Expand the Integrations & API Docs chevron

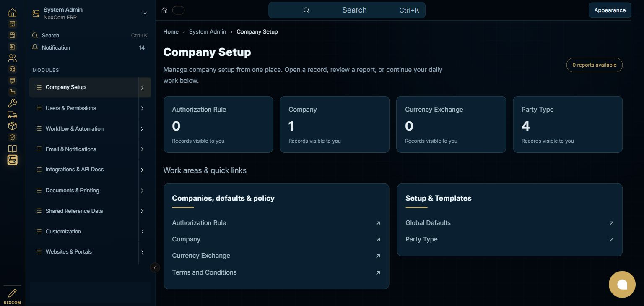142,170
